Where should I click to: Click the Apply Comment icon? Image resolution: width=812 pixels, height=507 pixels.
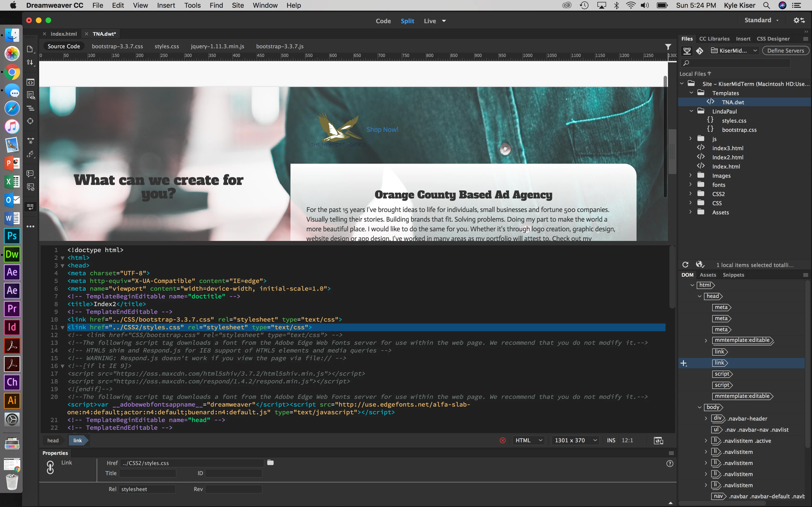(x=30, y=174)
